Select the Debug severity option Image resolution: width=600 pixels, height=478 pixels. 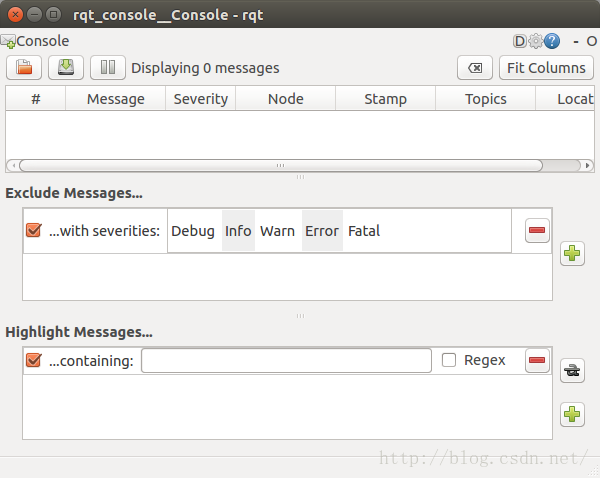193,231
